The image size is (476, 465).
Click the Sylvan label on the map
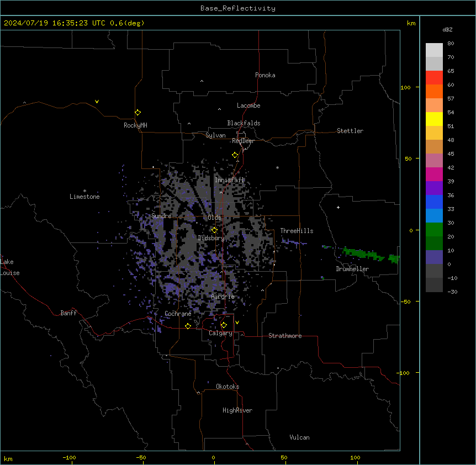pyautogui.click(x=215, y=135)
